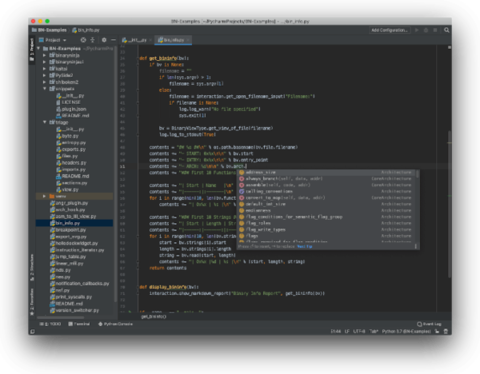This screenshot has width=480, height=374.
Task: Open the Python Console tool window
Action: pyautogui.click(x=115, y=324)
